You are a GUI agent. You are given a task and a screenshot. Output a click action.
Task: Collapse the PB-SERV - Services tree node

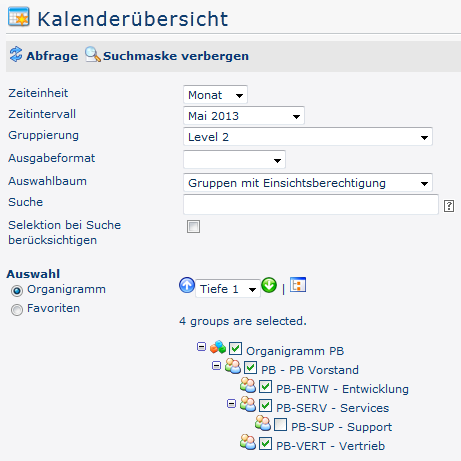tap(231, 404)
